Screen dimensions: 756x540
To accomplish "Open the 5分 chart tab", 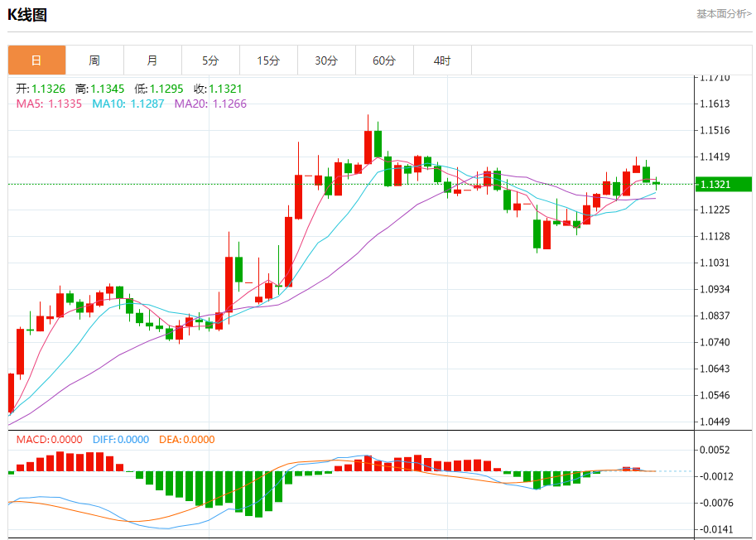I will tap(210, 60).
